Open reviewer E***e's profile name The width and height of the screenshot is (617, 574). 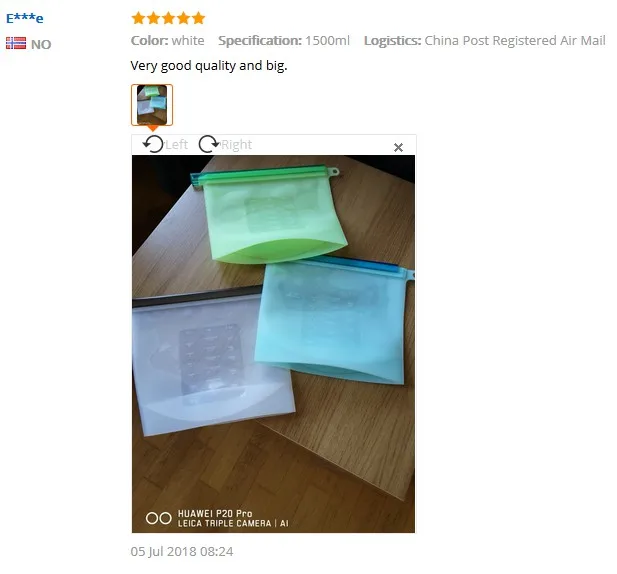pyautogui.click(x=25, y=18)
